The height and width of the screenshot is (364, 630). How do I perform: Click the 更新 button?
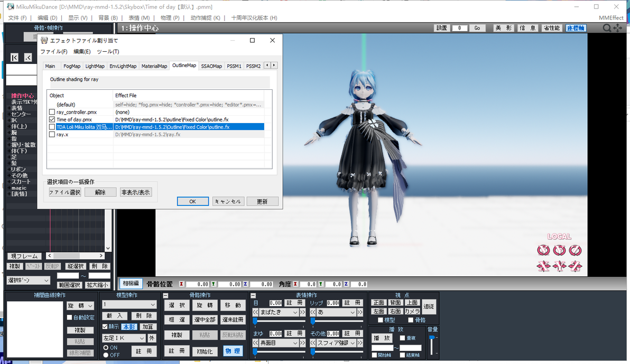[262, 201]
